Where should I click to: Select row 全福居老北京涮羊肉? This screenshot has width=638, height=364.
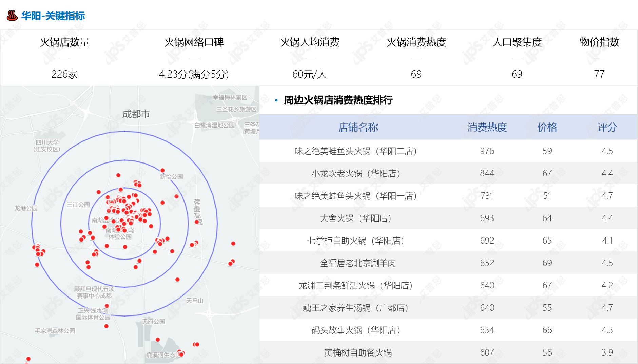pyautogui.click(x=448, y=263)
